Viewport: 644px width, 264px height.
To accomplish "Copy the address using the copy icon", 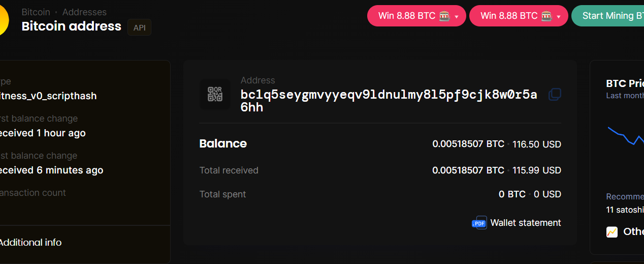I will (555, 94).
